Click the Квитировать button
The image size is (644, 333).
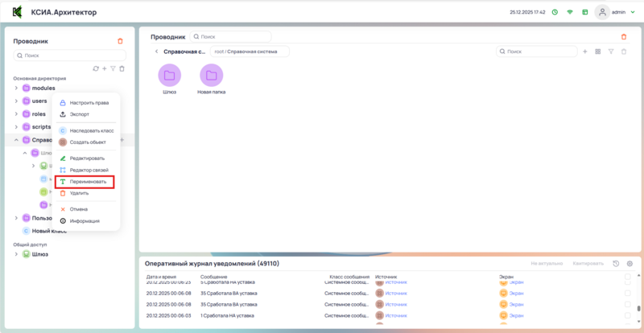click(587, 264)
